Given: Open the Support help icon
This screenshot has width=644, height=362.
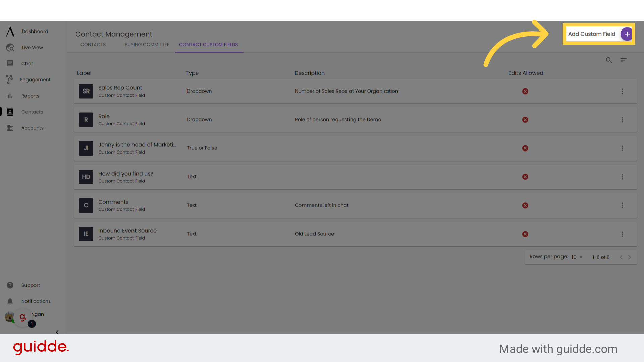Looking at the screenshot, I should [x=10, y=285].
